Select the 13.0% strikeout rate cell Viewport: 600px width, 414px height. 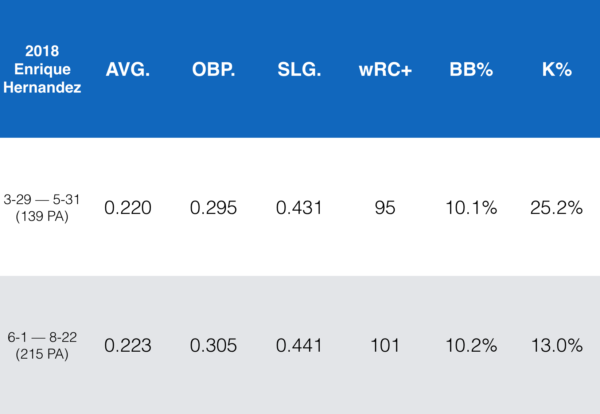(554, 346)
